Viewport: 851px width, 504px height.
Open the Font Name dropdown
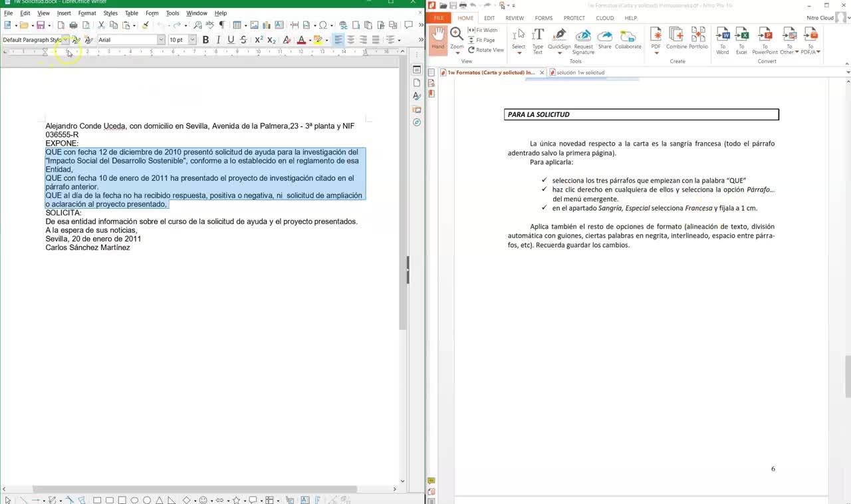click(x=161, y=40)
